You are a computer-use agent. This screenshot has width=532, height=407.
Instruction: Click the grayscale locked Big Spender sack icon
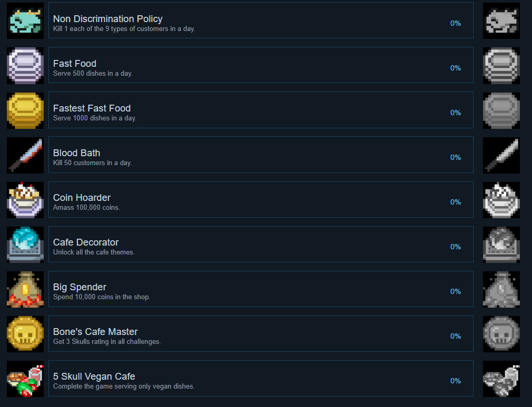(501, 289)
